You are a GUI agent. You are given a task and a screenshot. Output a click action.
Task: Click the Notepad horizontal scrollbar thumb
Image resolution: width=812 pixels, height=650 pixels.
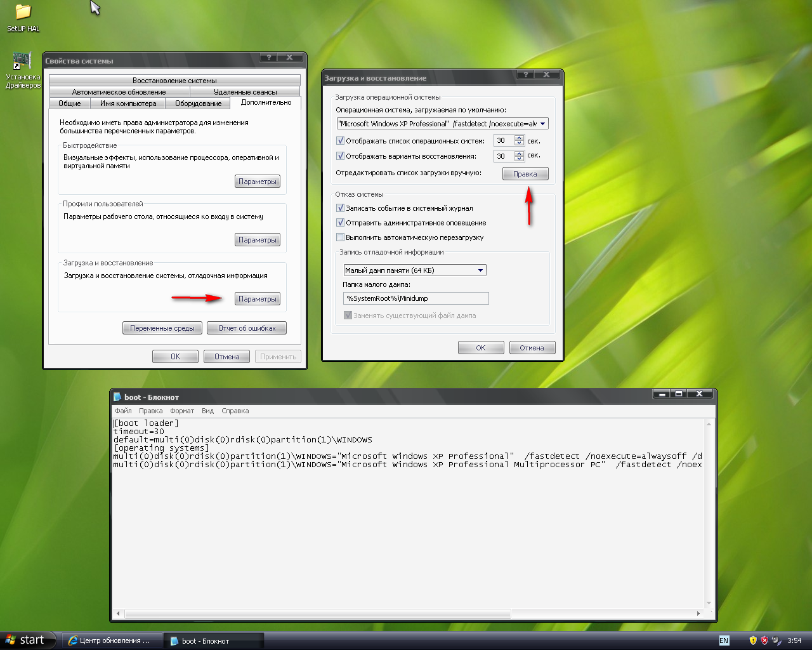pyautogui.click(x=318, y=614)
